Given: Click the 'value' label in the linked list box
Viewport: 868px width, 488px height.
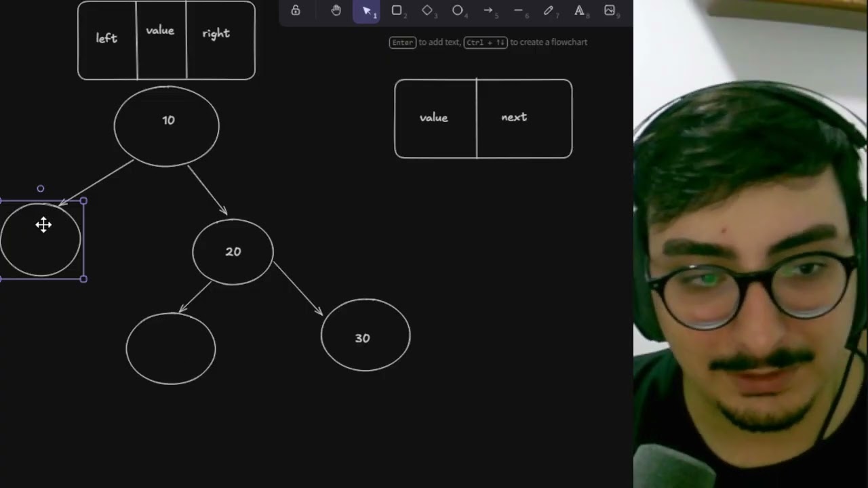Looking at the screenshot, I should pos(434,118).
